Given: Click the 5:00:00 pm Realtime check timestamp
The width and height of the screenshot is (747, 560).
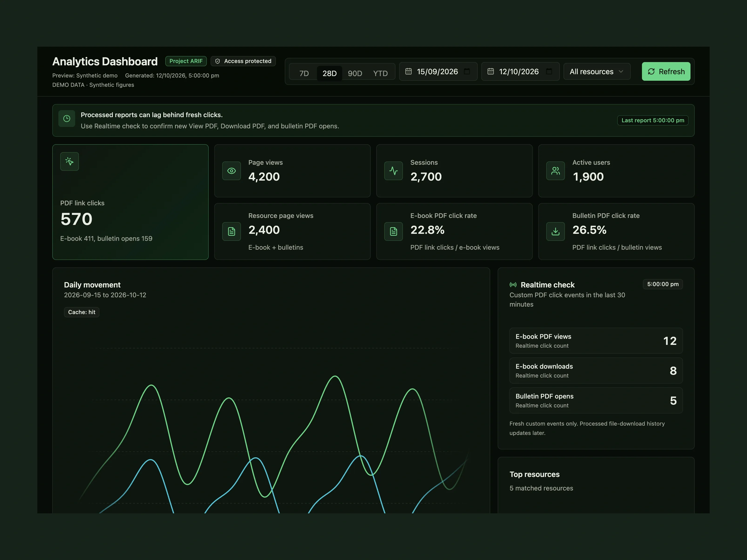Looking at the screenshot, I should click(x=662, y=284).
